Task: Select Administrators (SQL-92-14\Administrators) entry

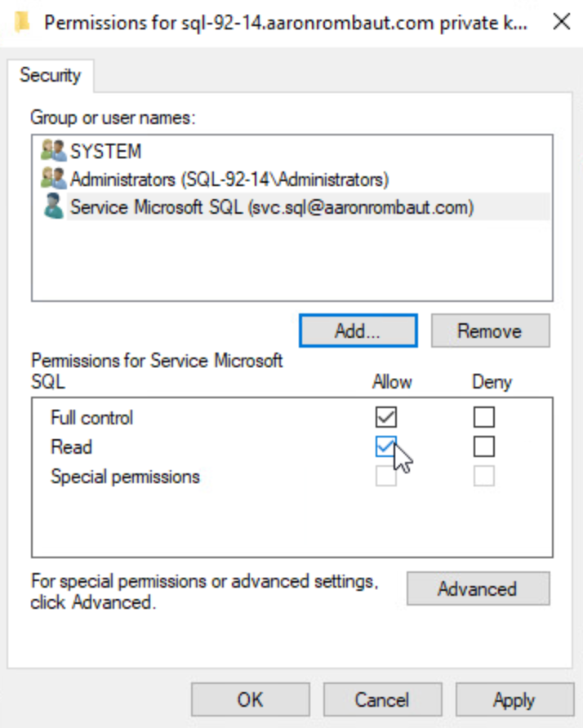Action: point(229,179)
